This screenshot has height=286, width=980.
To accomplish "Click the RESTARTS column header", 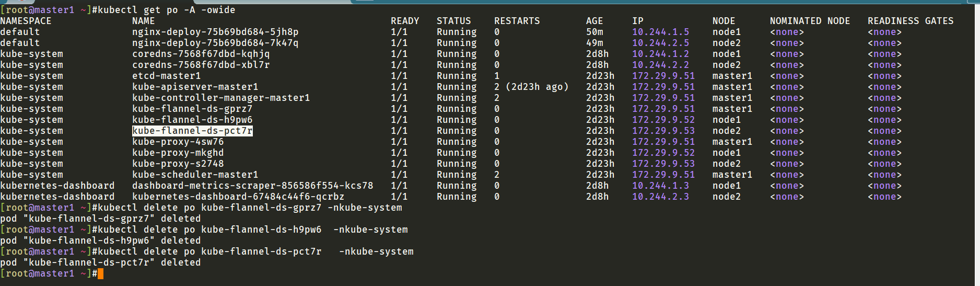I will click(x=517, y=21).
